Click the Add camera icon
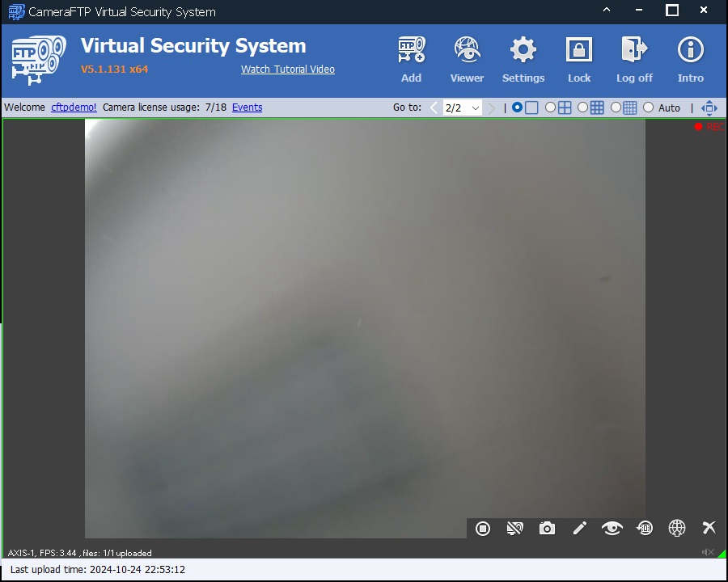Viewport: 728px width, 582px height. pos(411,52)
